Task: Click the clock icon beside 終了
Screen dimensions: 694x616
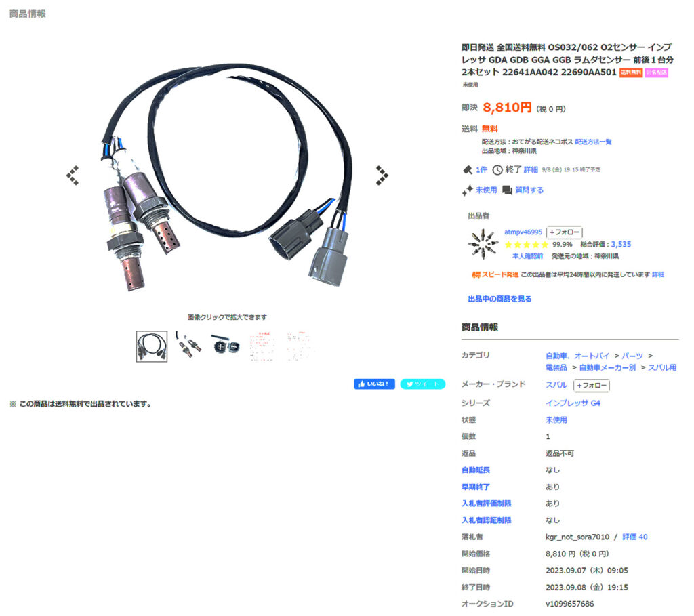Action: (x=497, y=170)
